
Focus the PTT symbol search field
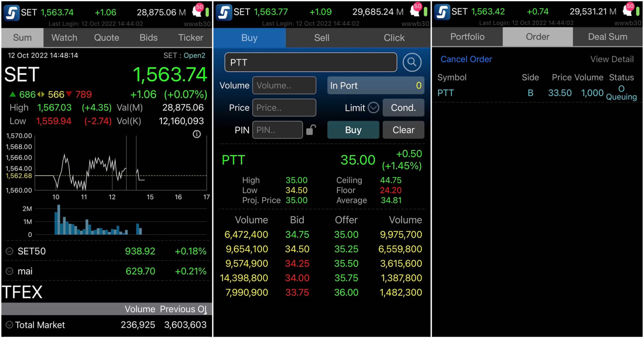(x=311, y=62)
